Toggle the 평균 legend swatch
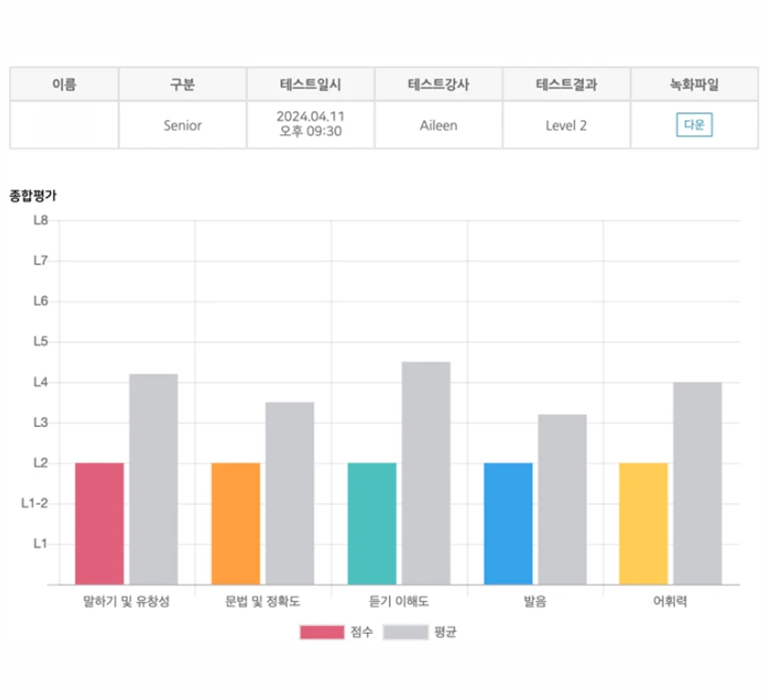The height and width of the screenshot is (700, 768). tap(406, 632)
